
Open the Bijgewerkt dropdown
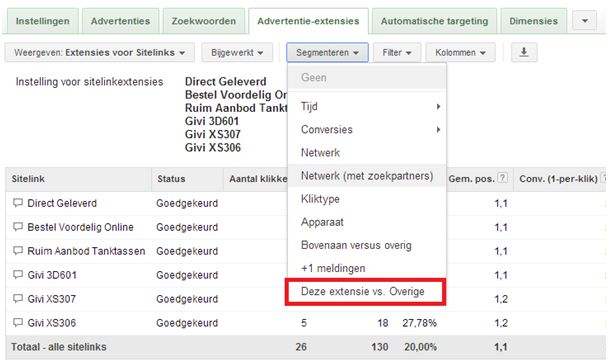click(237, 52)
